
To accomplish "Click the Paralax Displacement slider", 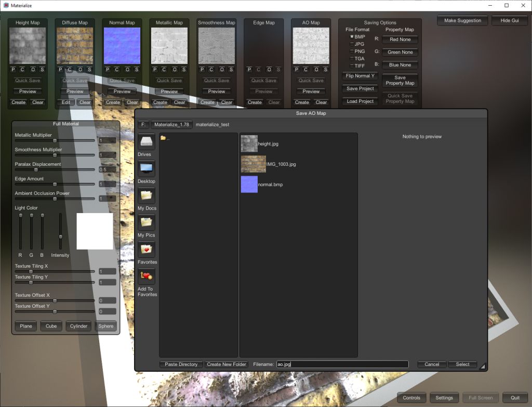I will [x=55, y=170].
